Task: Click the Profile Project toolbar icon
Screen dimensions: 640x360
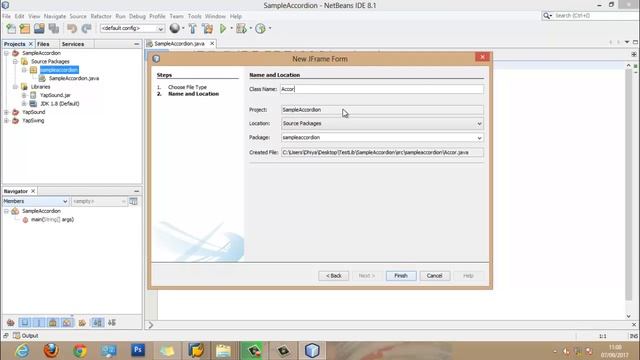Action: coord(260,29)
